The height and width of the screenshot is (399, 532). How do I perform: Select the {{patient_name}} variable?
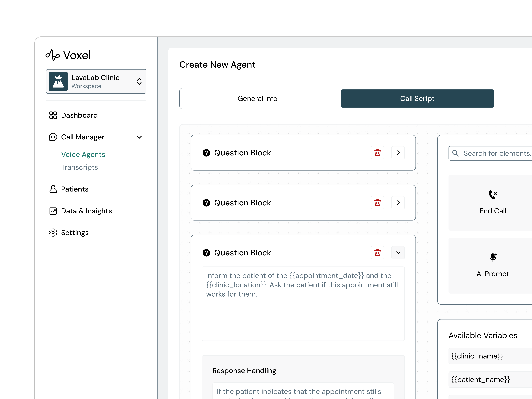coord(491,380)
